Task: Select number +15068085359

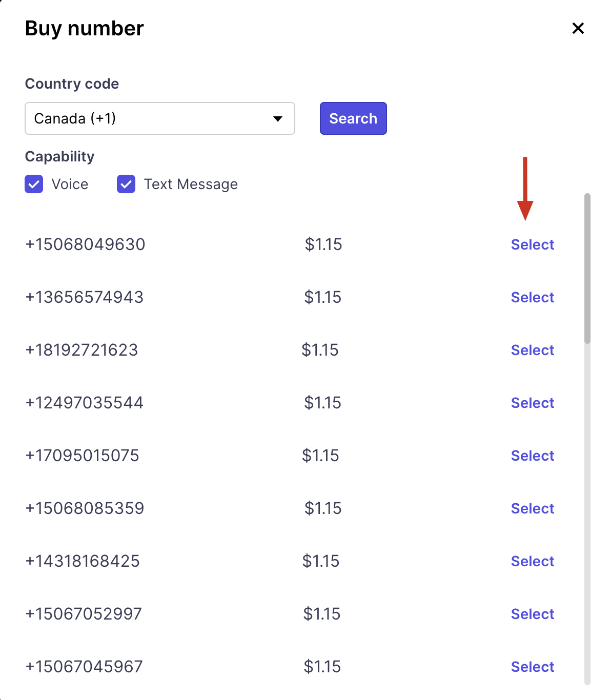Action: (532, 508)
